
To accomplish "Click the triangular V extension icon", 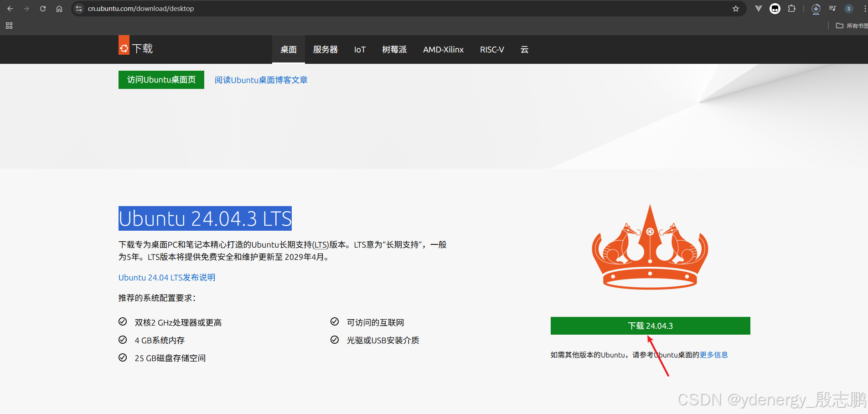I will (x=759, y=9).
